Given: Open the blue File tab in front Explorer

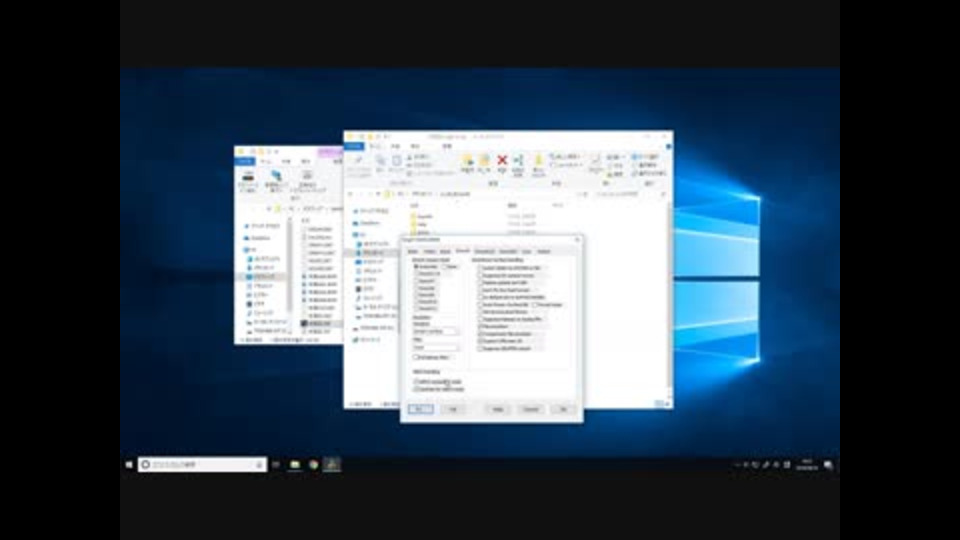Looking at the screenshot, I should point(354,146).
